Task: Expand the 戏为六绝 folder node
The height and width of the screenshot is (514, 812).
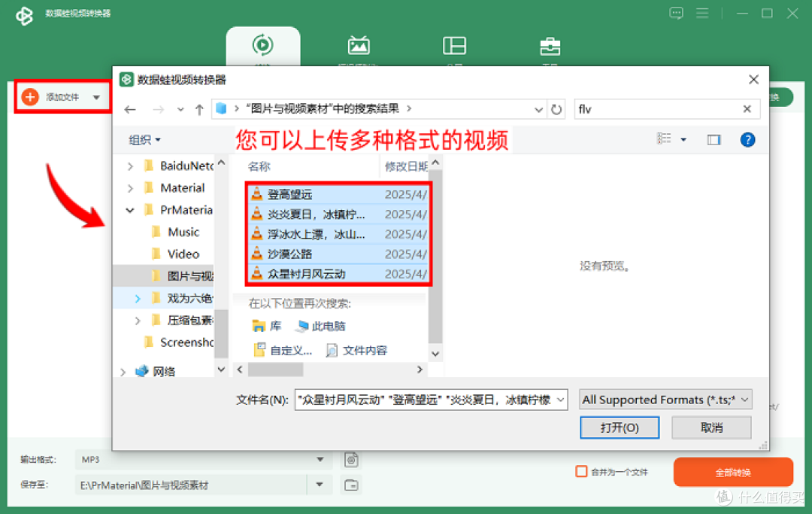Action: pyautogui.click(x=138, y=299)
